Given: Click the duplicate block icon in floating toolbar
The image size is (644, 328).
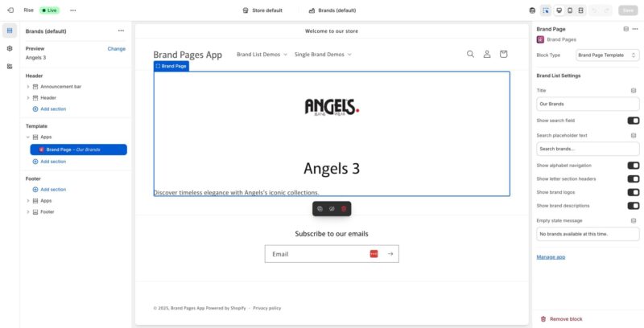Looking at the screenshot, I should pos(320,209).
